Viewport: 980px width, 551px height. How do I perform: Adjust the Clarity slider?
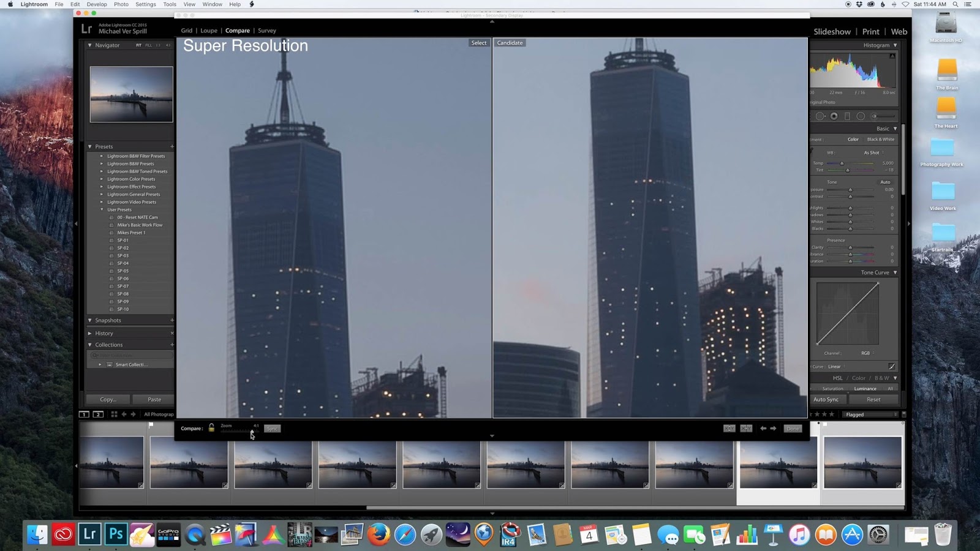850,247
